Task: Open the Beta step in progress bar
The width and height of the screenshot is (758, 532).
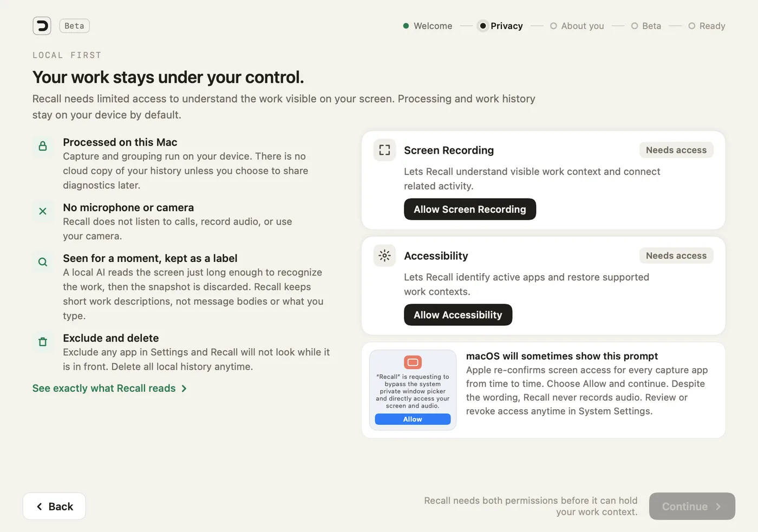Action: [646, 26]
